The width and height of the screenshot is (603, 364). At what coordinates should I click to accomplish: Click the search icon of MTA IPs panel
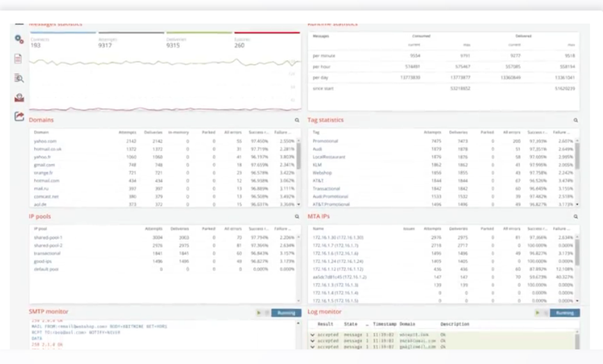pos(576,217)
